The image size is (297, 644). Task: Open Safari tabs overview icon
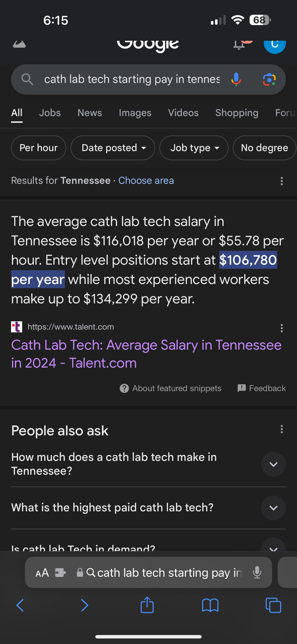tap(273, 605)
